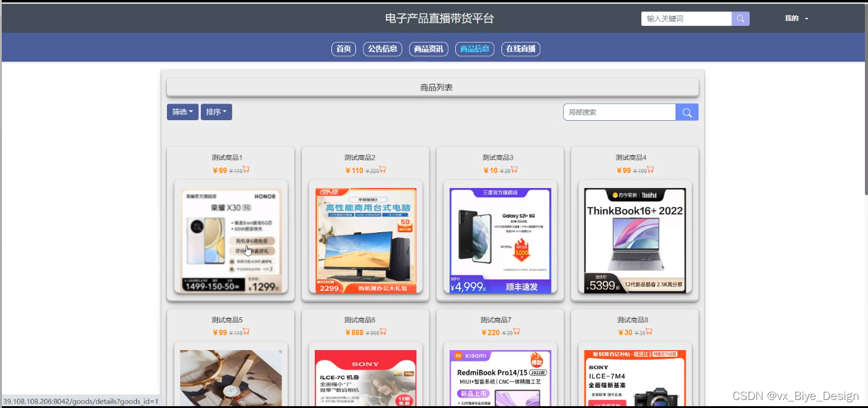Add 测试商品1 to cart icon
Screen dimensions: 868x408
pos(246,170)
